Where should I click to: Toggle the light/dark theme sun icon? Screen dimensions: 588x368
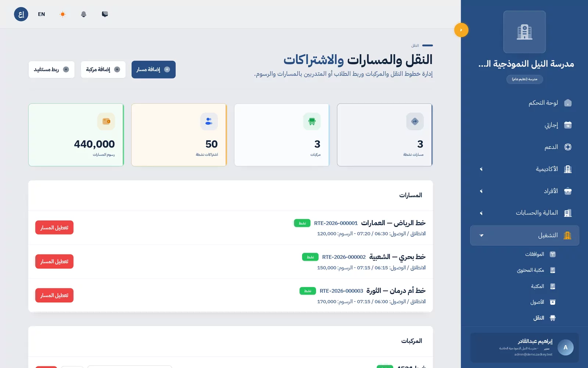pyautogui.click(x=62, y=14)
